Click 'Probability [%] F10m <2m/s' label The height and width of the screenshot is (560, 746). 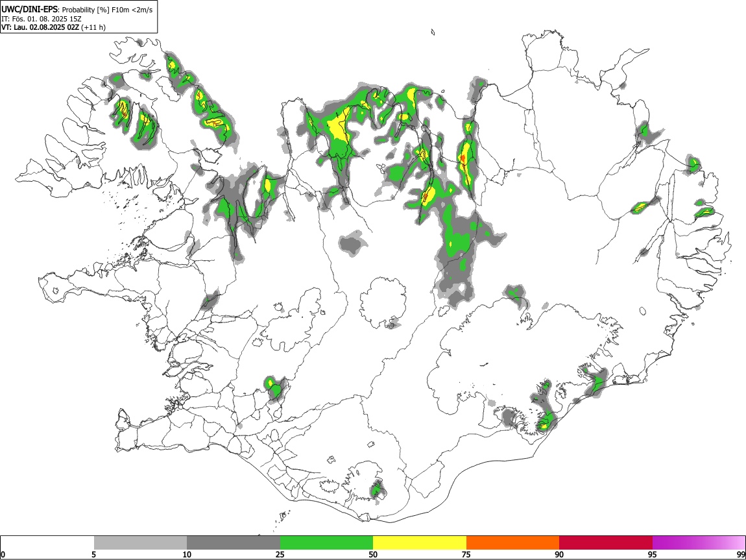tap(108, 10)
